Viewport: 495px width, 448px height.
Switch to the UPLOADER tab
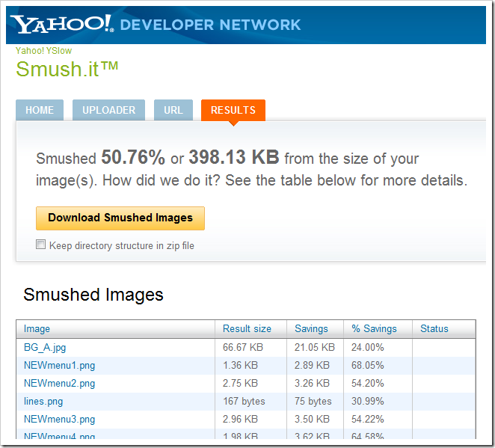tap(108, 110)
